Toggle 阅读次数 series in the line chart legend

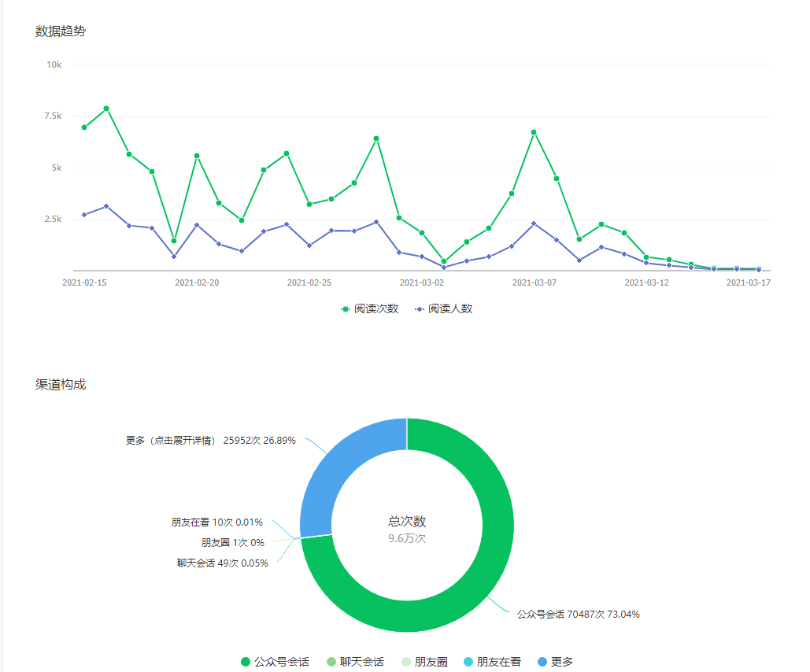(370, 309)
